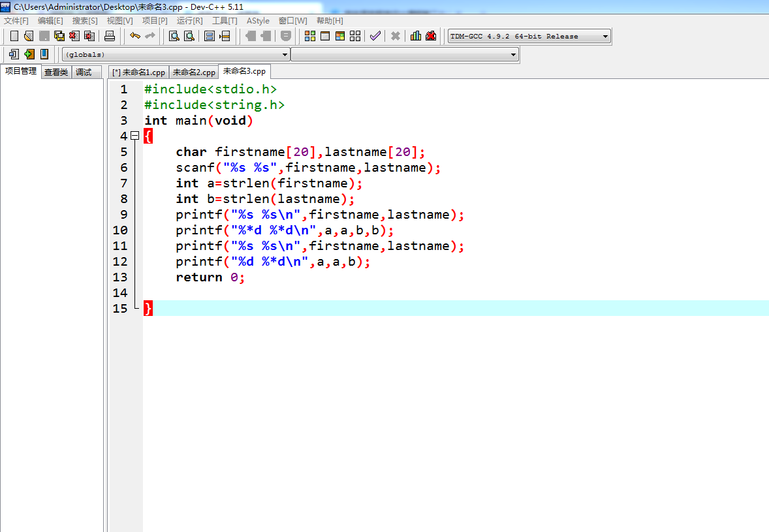This screenshot has width=769, height=532.
Task: Click the Delete Profiling Information icon
Action: click(x=431, y=36)
